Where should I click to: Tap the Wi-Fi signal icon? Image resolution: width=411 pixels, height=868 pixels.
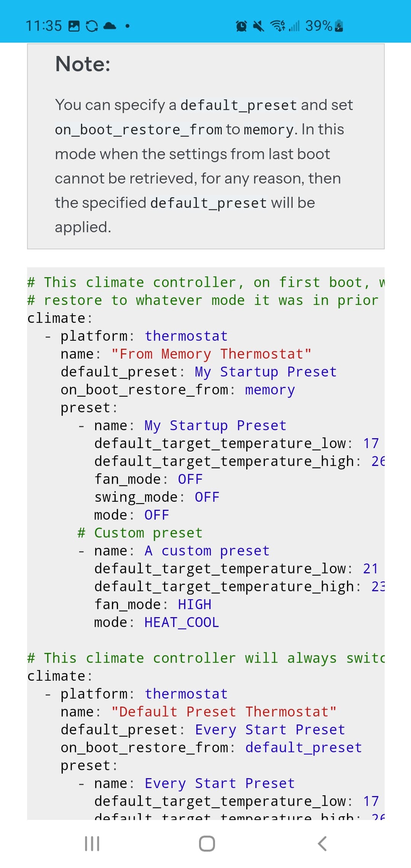click(277, 26)
